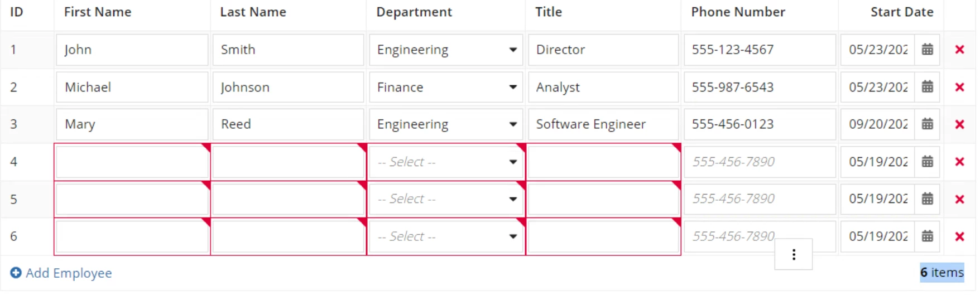980x295 pixels.
Task: Expand Department dropdown showing Finance
Action: 445,87
